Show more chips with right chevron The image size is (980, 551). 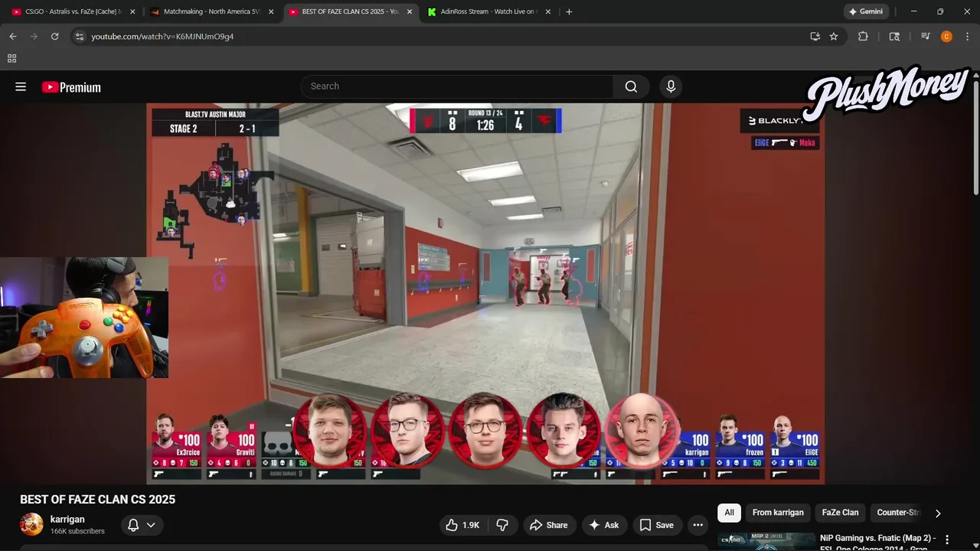938,513
